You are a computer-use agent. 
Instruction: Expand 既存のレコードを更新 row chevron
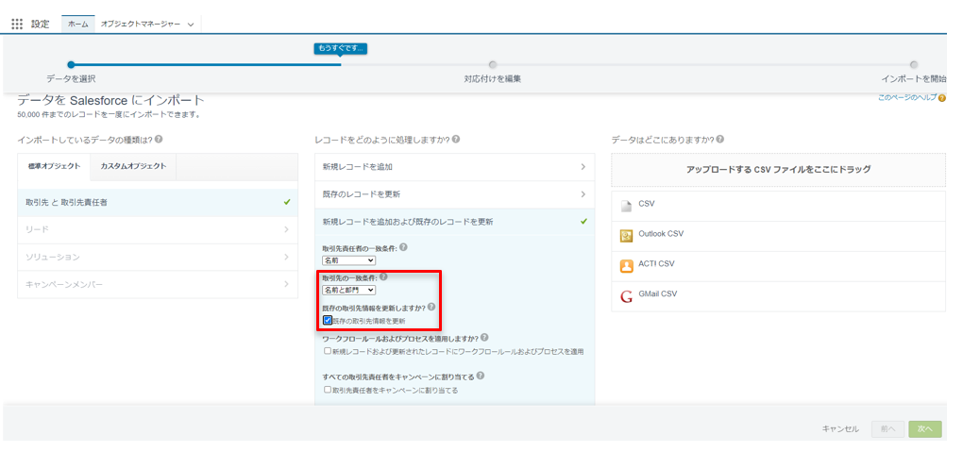pos(583,194)
